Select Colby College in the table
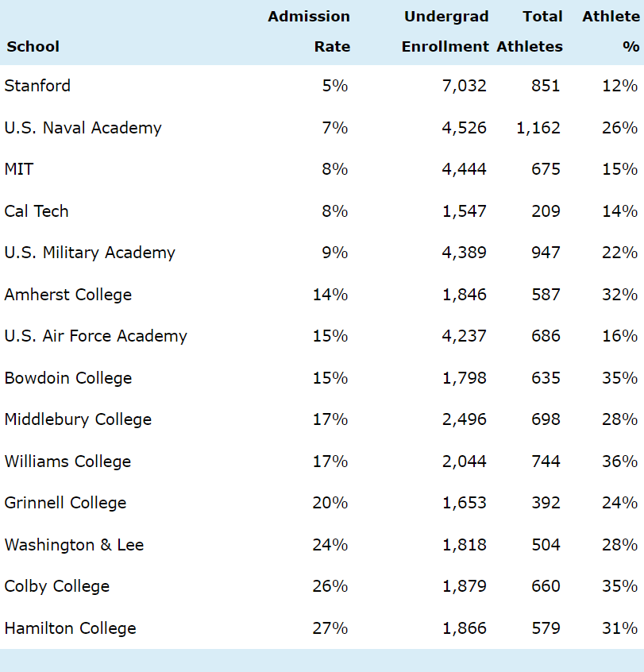The height and width of the screenshot is (672, 644). coord(57,586)
